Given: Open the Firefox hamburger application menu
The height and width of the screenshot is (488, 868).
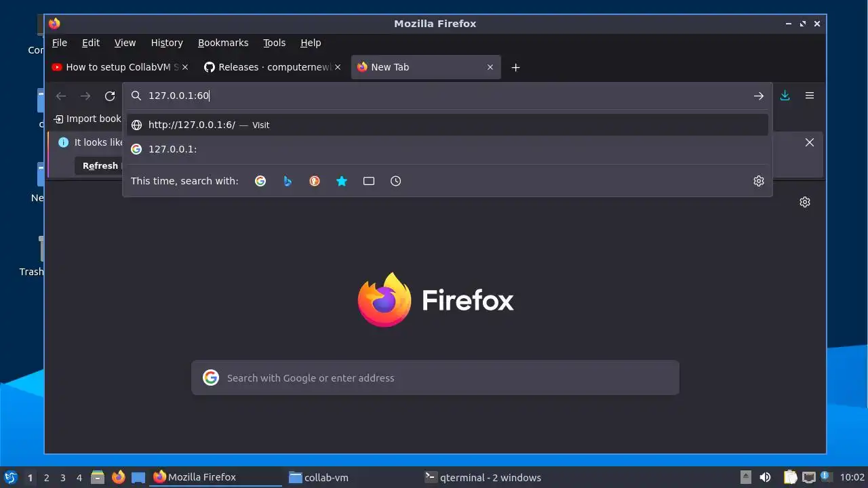Looking at the screenshot, I should click(810, 96).
